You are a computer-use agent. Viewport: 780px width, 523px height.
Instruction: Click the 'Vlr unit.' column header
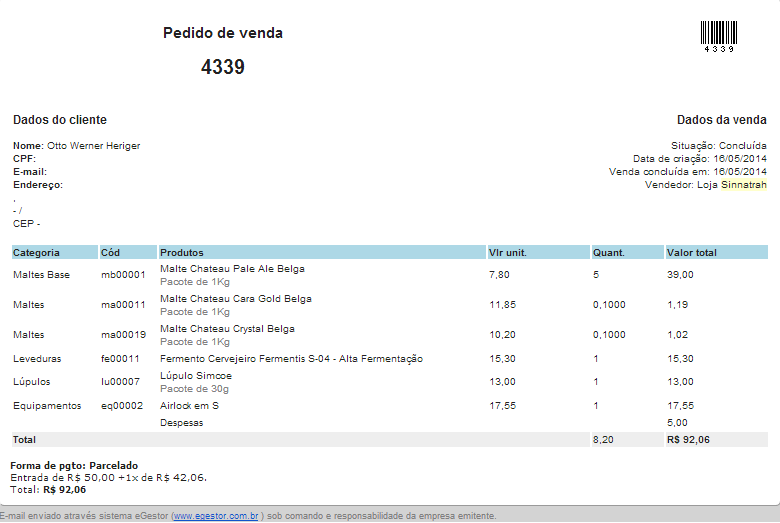coord(538,252)
